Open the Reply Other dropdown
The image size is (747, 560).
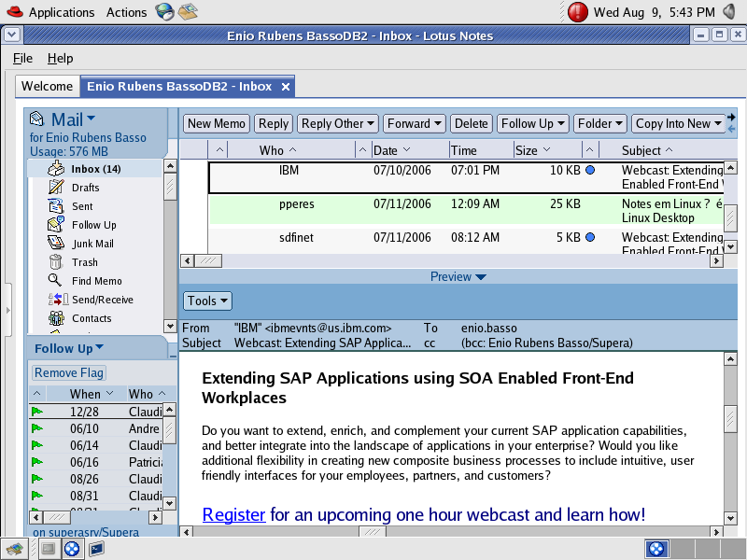(338, 124)
